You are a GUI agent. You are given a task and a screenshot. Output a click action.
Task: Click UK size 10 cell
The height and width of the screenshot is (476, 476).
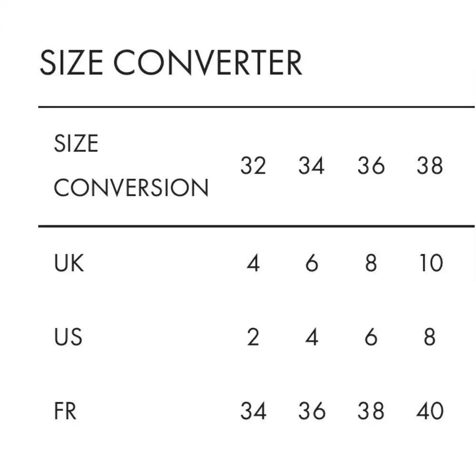pos(431,263)
